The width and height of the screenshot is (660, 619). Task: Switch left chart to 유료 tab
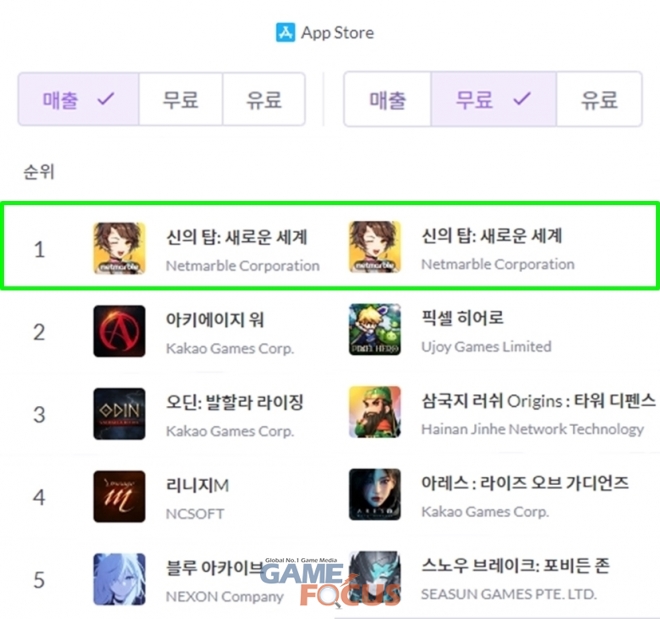(264, 99)
